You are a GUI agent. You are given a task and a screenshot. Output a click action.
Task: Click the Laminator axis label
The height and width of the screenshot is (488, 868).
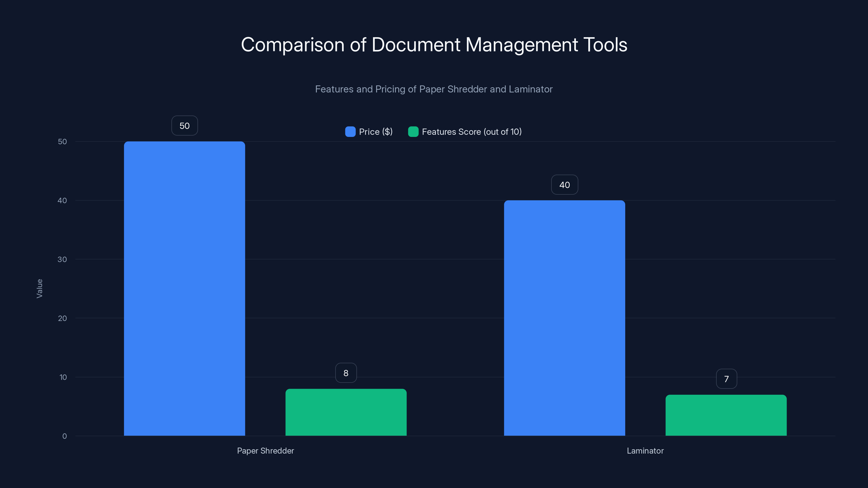click(x=645, y=451)
